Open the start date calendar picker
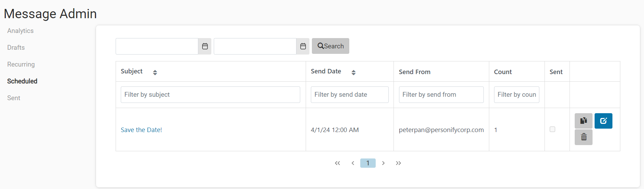The image size is (644, 189). point(205,46)
